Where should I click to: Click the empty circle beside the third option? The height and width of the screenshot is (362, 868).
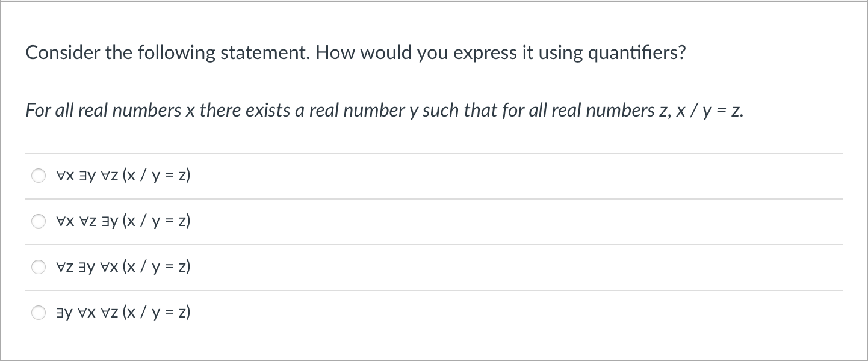point(39,267)
